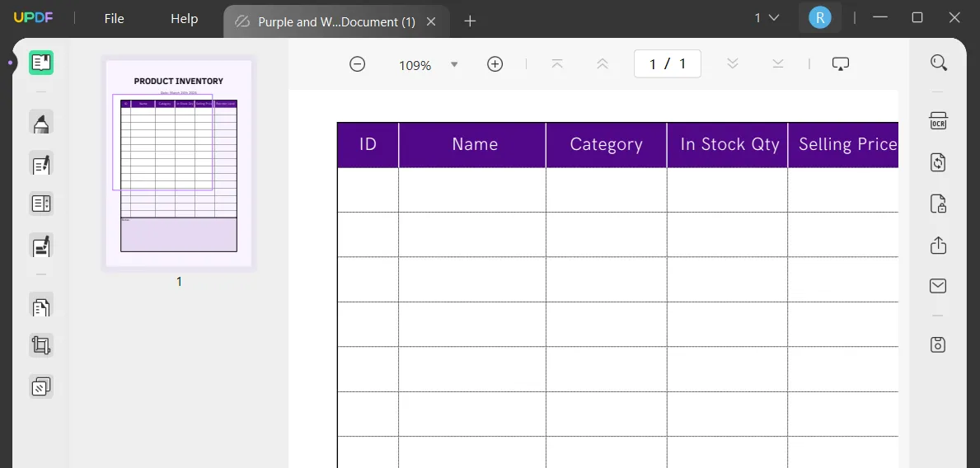Open the window count dropdown showing 1
The width and height of the screenshot is (980, 468).
pyautogui.click(x=767, y=18)
